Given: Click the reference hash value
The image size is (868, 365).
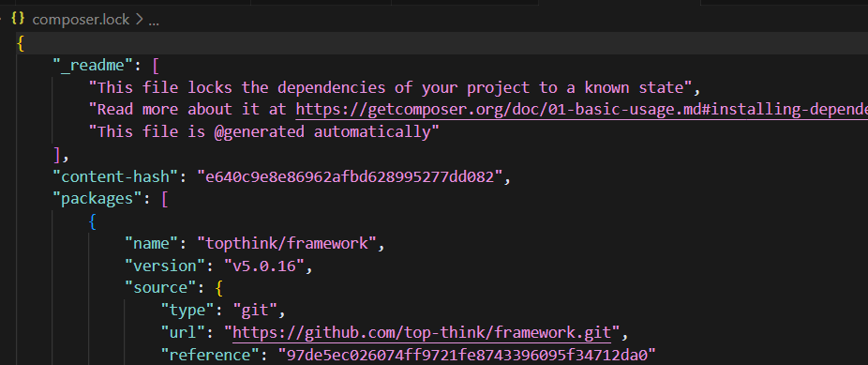Looking at the screenshot, I should pyautogui.click(x=467, y=355).
